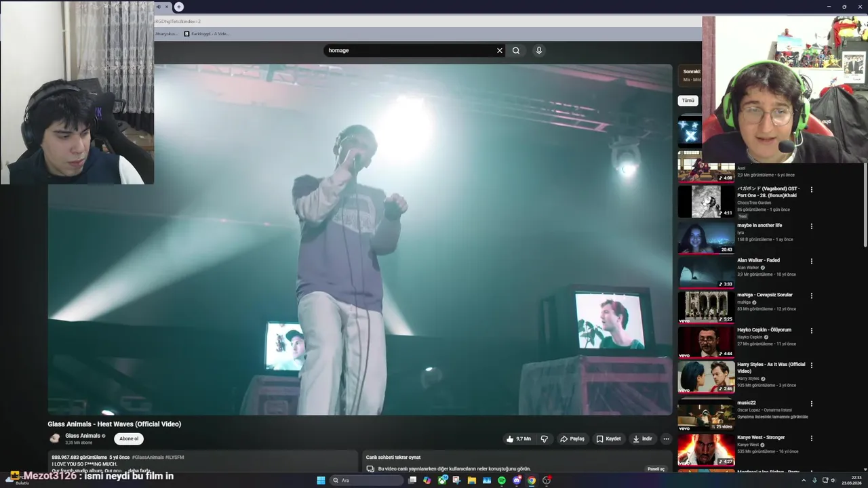The width and height of the screenshot is (868, 488).
Task: Click the tray microphone icon
Action: pyautogui.click(x=814, y=481)
